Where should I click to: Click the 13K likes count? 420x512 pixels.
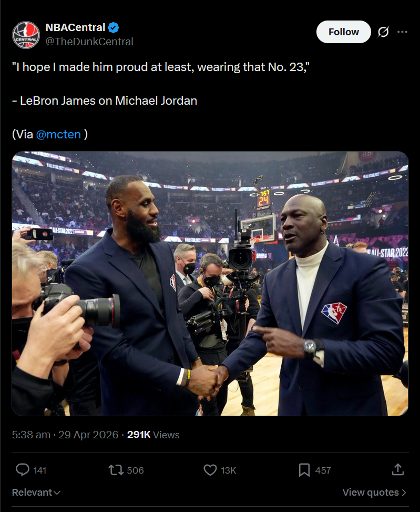click(228, 470)
